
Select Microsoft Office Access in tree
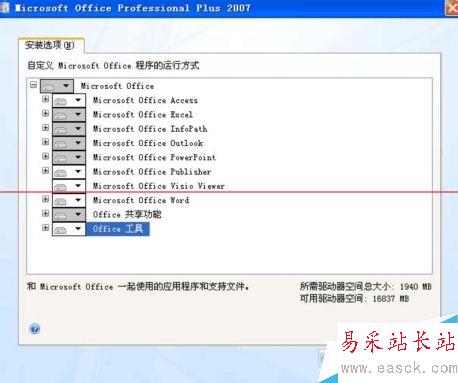145,100
